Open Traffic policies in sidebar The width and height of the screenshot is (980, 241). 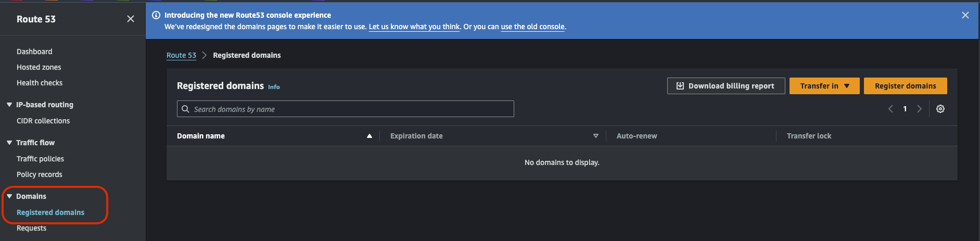click(x=40, y=159)
